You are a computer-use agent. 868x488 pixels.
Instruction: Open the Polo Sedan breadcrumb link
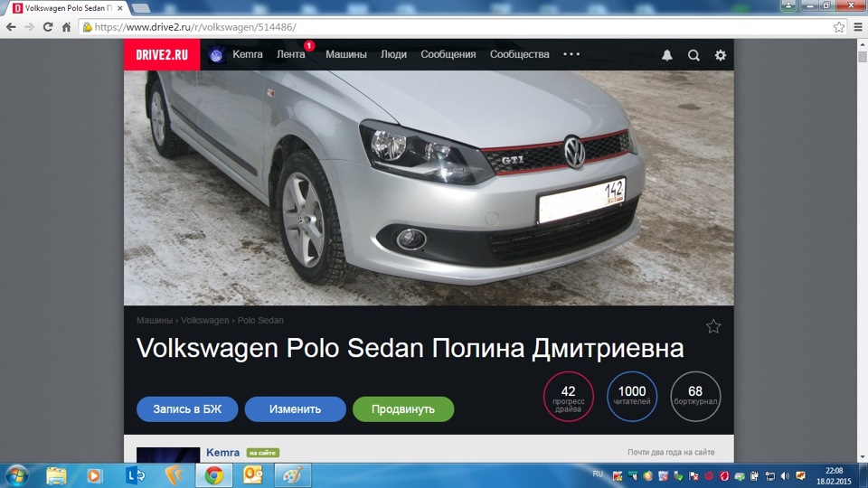point(260,320)
